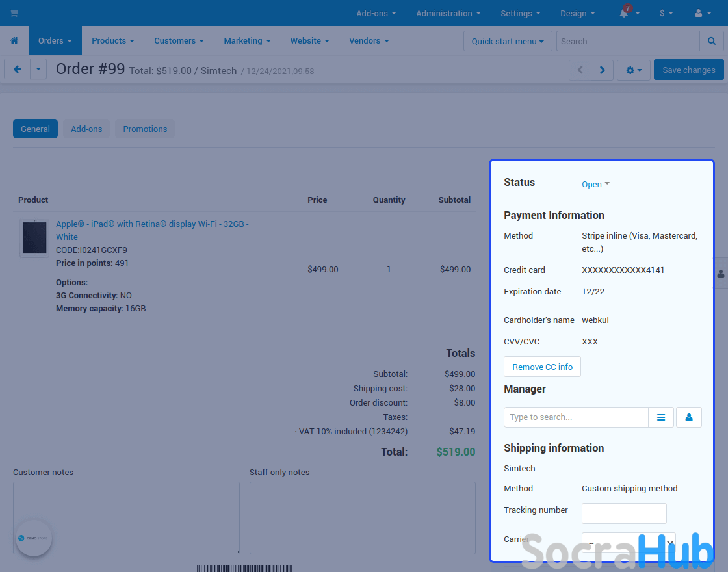Switch to the General tab
Viewport: 728px width, 572px height.
(35, 129)
